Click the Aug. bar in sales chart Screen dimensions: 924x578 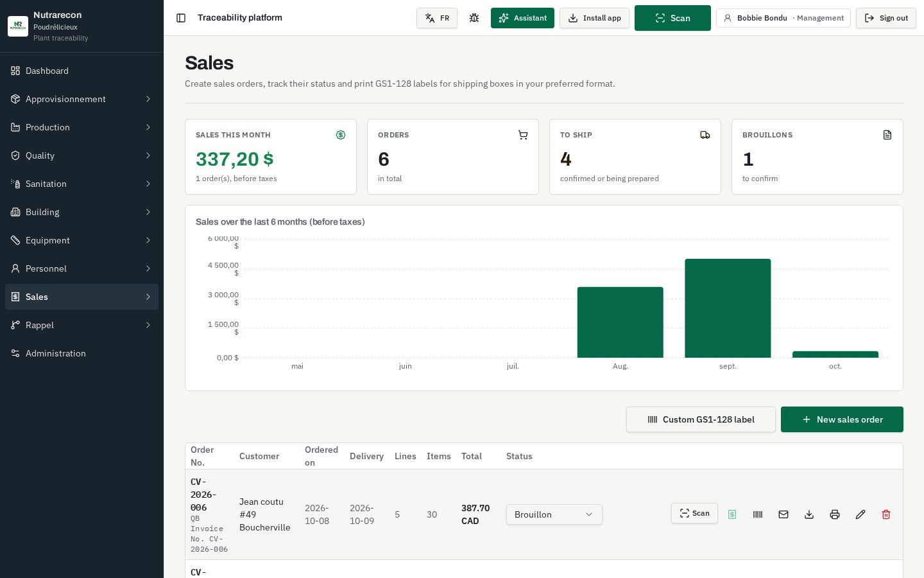point(620,322)
